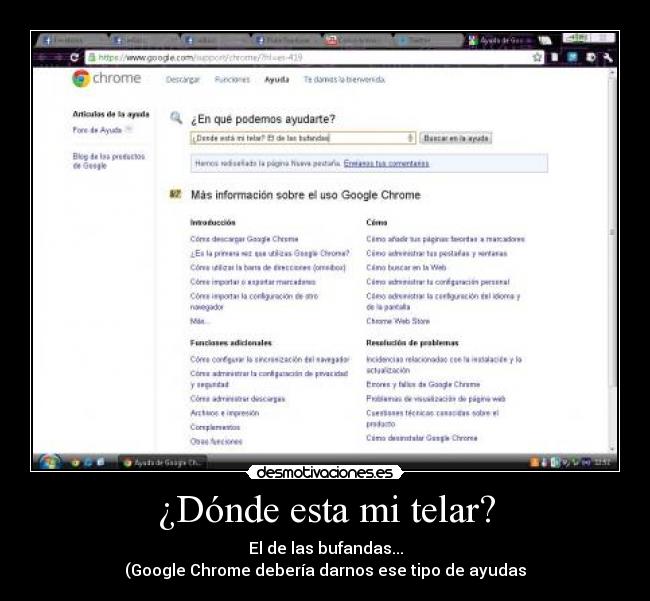Open the 'Complementos' link
650x601 pixels.
tap(215, 427)
